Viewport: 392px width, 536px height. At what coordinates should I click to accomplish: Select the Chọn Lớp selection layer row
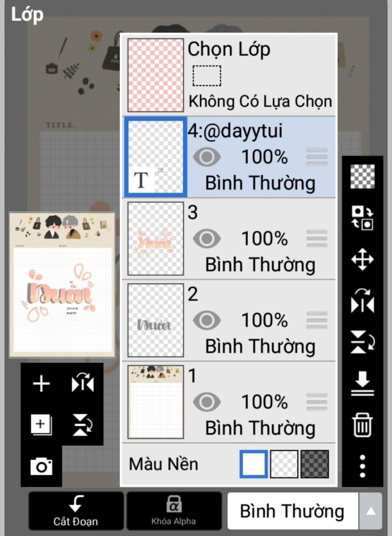click(229, 75)
